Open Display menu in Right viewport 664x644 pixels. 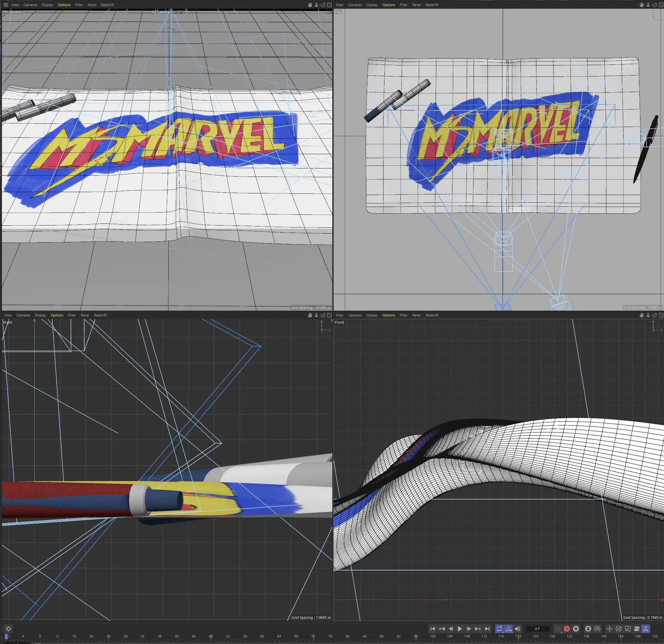point(40,315)
